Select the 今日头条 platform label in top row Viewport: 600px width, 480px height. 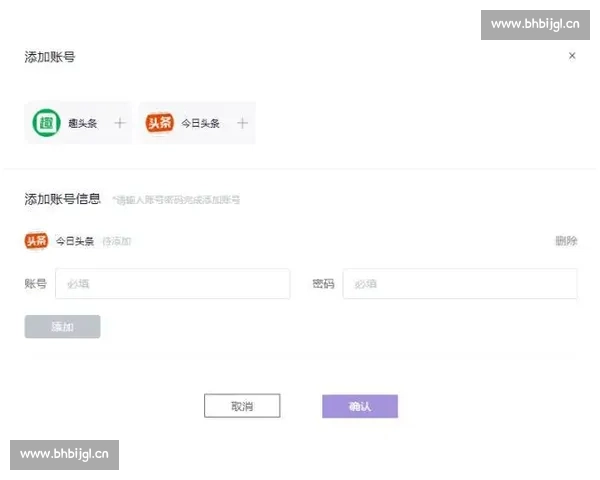pos(200,124)
